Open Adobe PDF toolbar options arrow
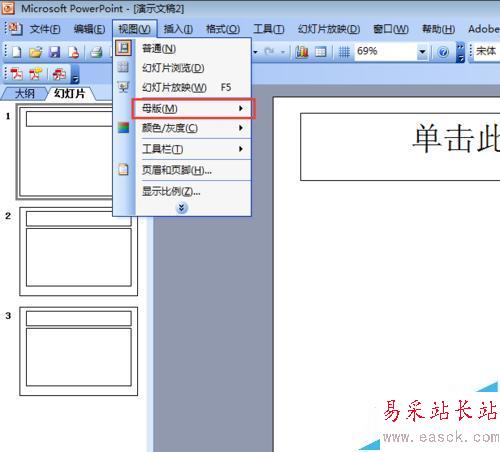 tap(75, 74)
